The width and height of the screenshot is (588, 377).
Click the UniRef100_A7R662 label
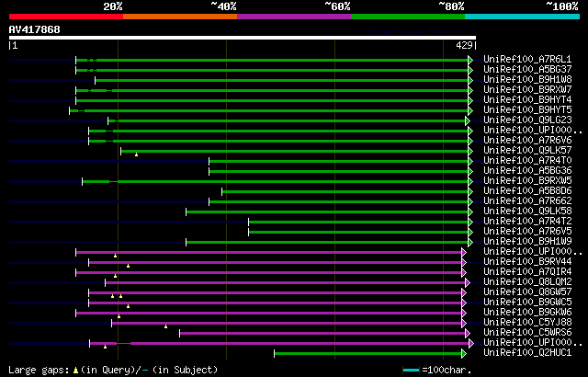click(x=527, y=201)
